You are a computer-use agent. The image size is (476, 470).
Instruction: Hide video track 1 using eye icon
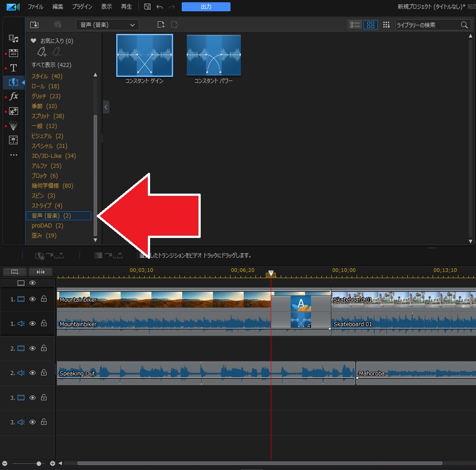33,299
